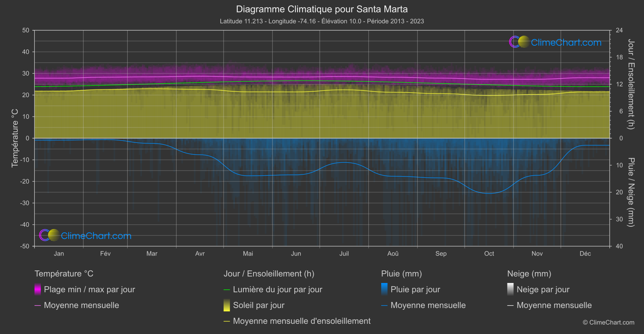
Task: Select the 'Pluie par jour' legend label
Action: coord(415,289)
